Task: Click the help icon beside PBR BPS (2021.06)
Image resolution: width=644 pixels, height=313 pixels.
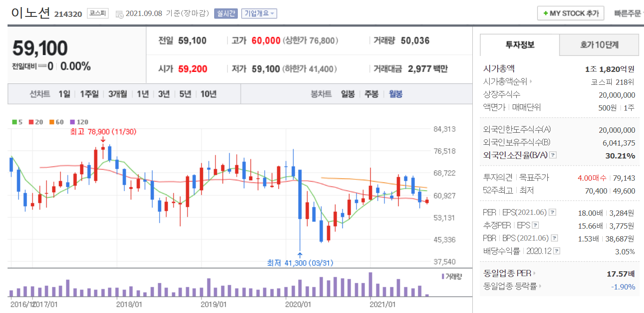Action: pyautogui.click(x=554, y=238)
